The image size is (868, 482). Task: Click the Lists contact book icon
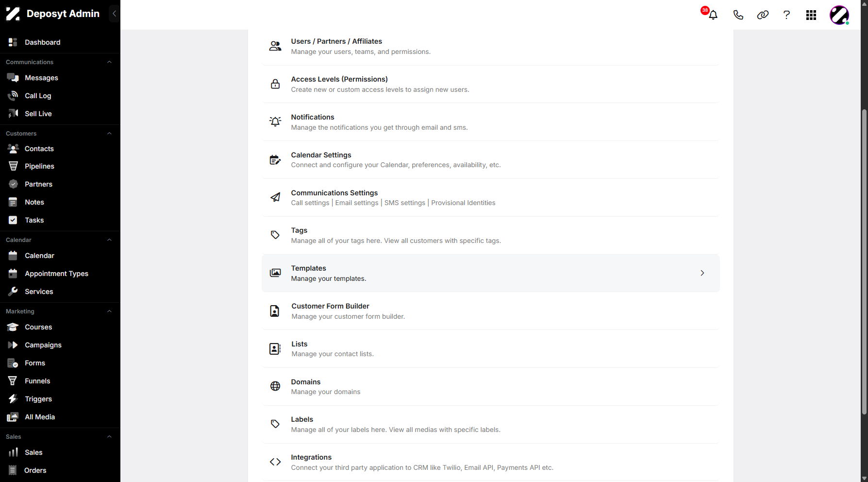tap(275, 348)
